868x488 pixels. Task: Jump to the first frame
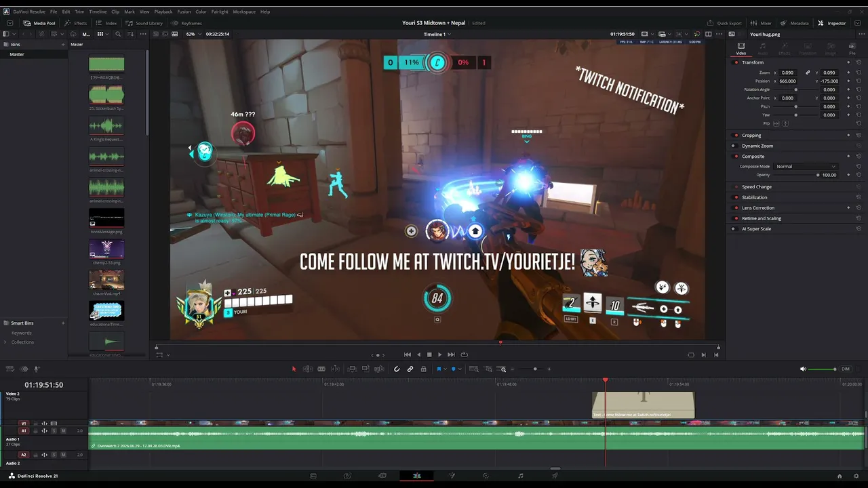point(407,354)
